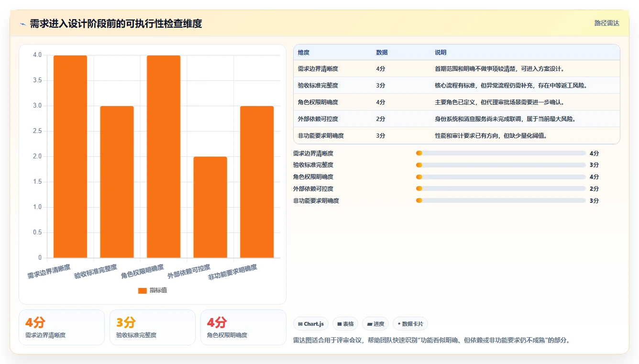Click the 外部依赖可控度 progress bar

tap(501, 189)
